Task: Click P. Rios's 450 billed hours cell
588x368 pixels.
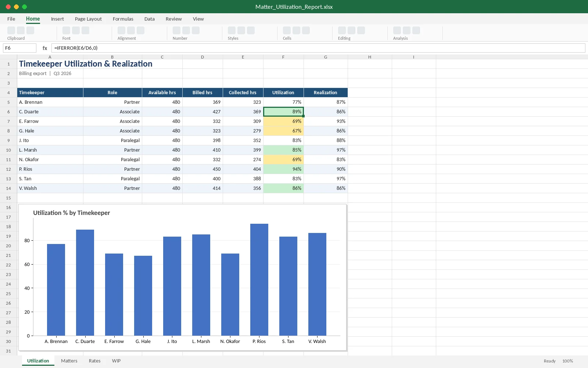Action: [x=202, y=169]
